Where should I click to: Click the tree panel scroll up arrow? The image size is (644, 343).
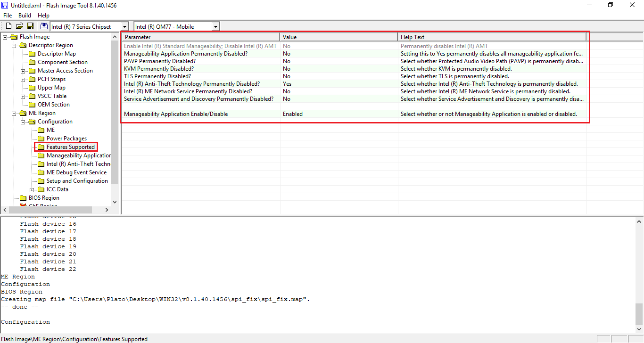coord(115,37)
